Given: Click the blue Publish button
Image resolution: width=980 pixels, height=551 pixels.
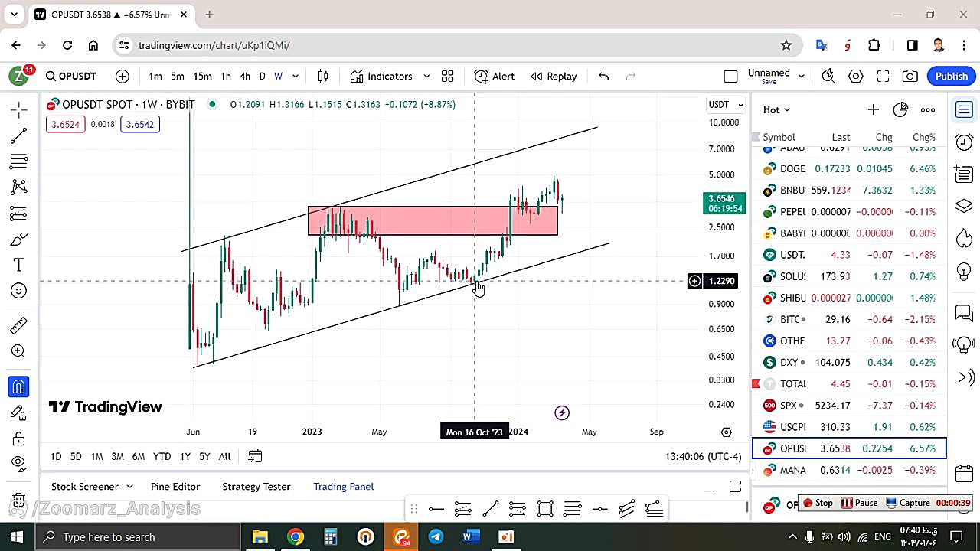Looking at the screenshot, I should pos(952,76).
